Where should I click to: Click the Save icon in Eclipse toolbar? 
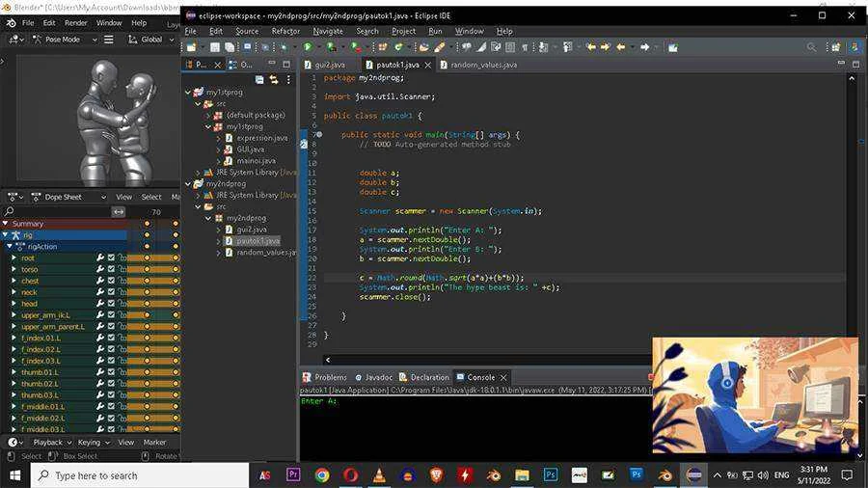(x=215, y=47)
